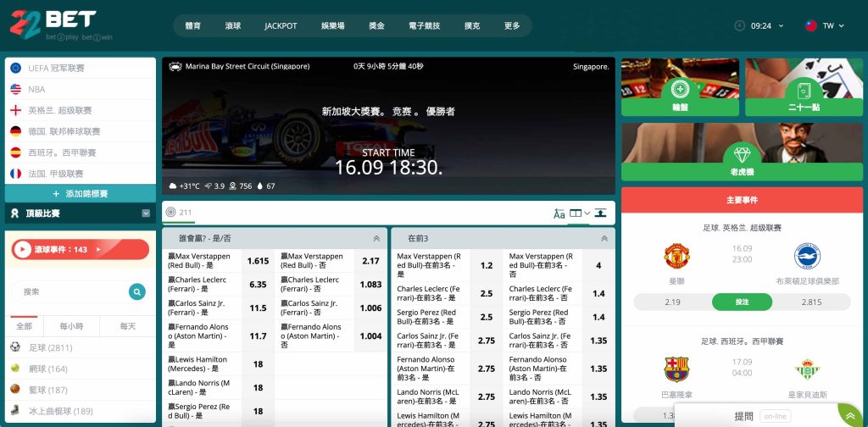Click the Real Betis crest

pos(807,369)
